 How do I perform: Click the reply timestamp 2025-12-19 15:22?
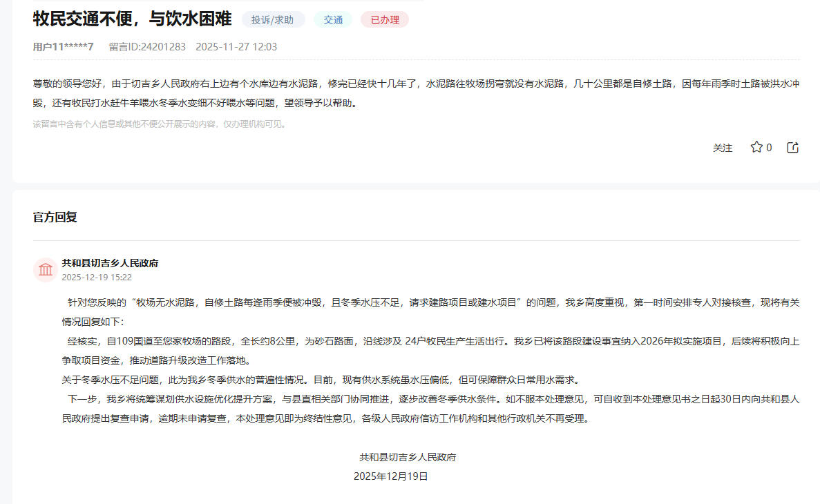[x=97, y=278]
